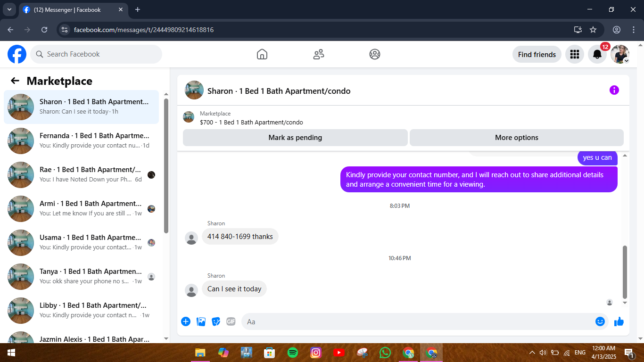Click the blue plus icon for more actions

coord(186,321)
